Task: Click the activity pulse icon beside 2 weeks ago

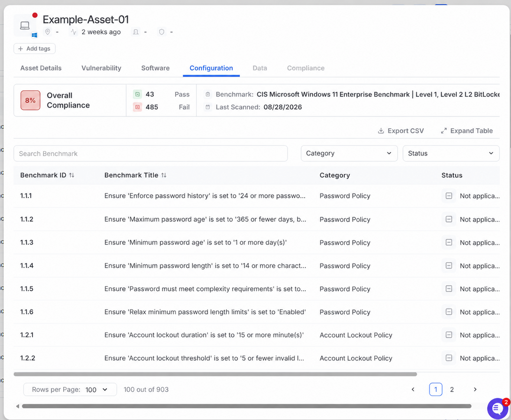Action: (x=74, y=32)
